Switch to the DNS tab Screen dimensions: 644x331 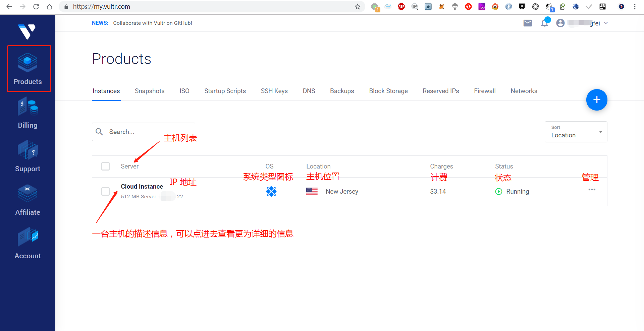pyautogui.click(x=309, y=91)
